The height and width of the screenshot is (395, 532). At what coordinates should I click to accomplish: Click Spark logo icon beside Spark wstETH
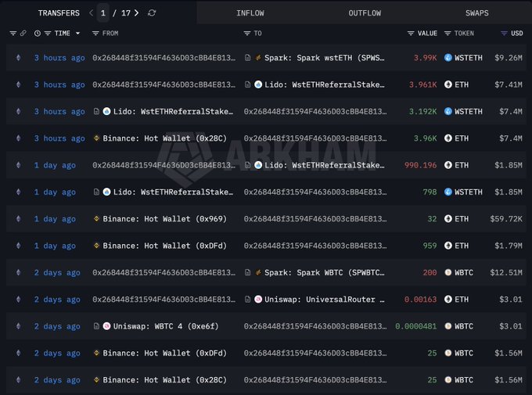tap(258, 58)
